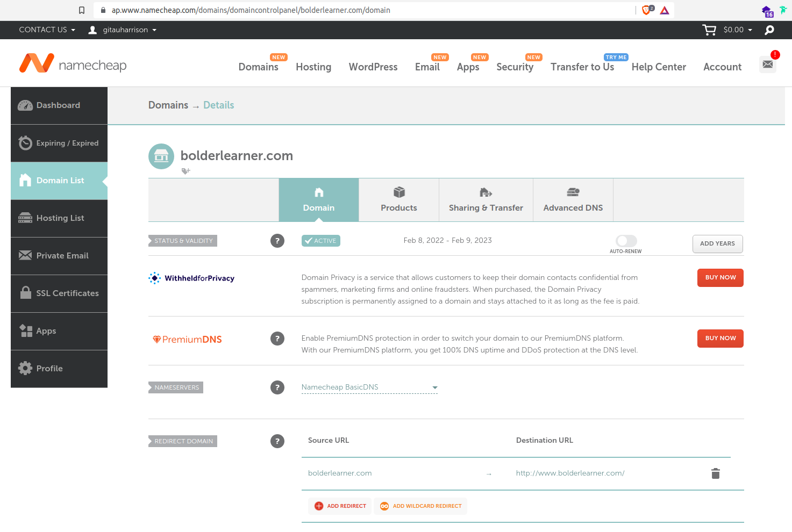Image resolution: width=792 pixels, height=532 pixels.
Task: Click the Feb 8, 2022 - Feb 9, 2023 date range
Action: click(x=448, y=241)
